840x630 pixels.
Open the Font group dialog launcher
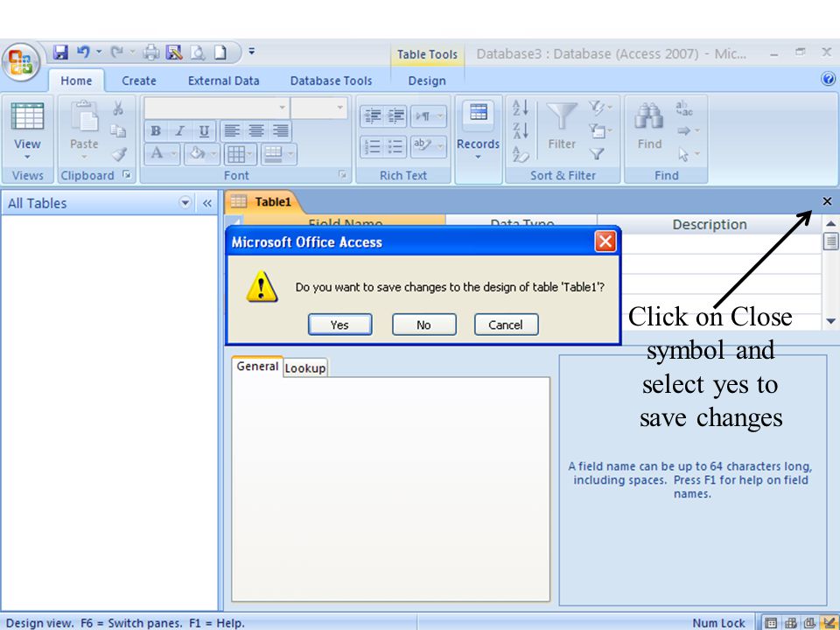tap(343, 175)
